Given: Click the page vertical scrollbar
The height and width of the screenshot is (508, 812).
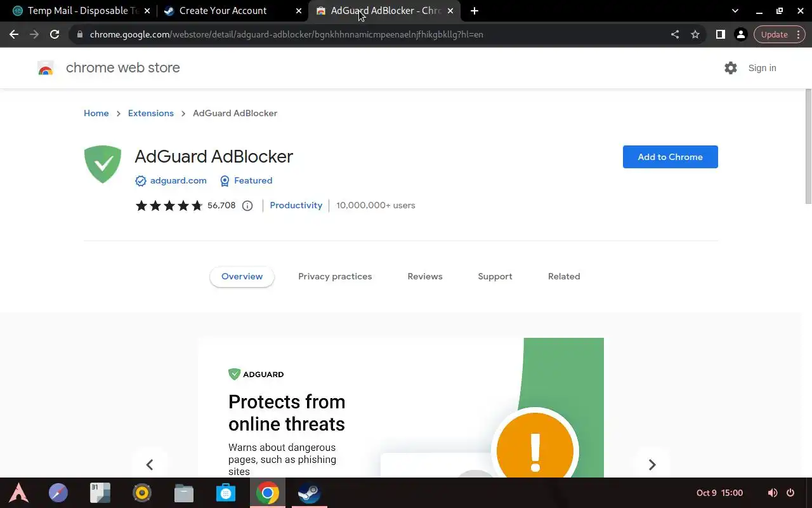Looking at the screenshot, I should coord(808,146).
